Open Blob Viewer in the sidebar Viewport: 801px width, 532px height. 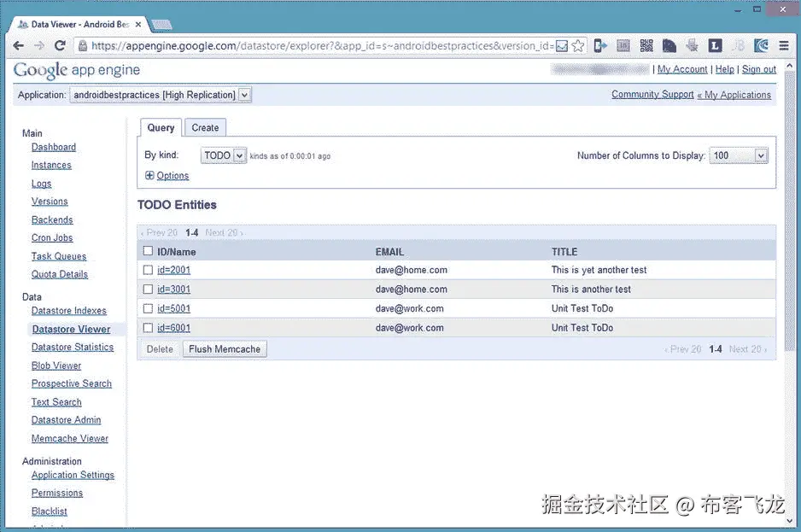pos(56,365)
